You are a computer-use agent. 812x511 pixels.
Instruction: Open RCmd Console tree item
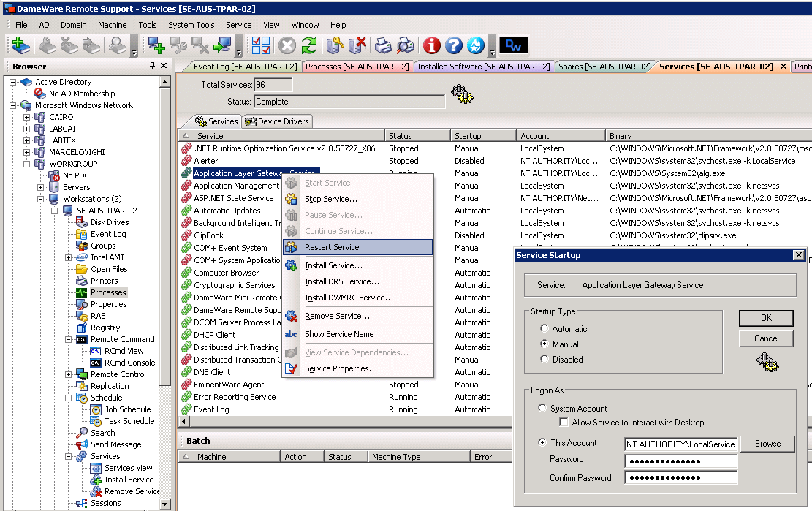(129, 363)
